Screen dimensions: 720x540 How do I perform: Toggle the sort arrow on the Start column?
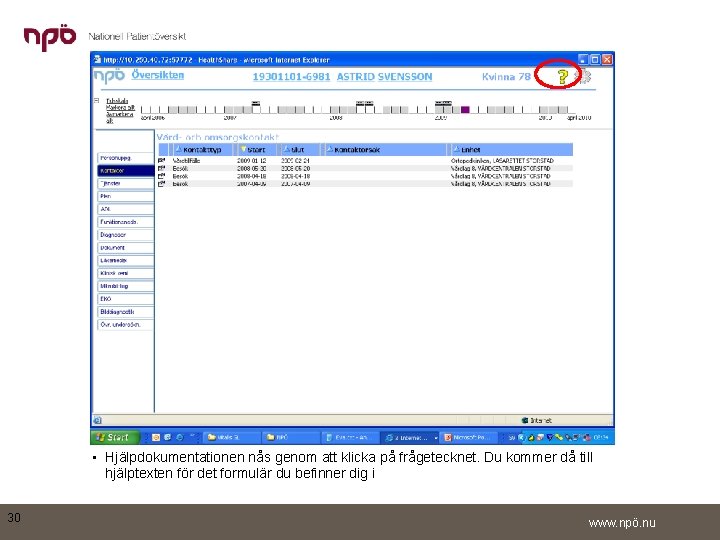(x=243, y=149)
